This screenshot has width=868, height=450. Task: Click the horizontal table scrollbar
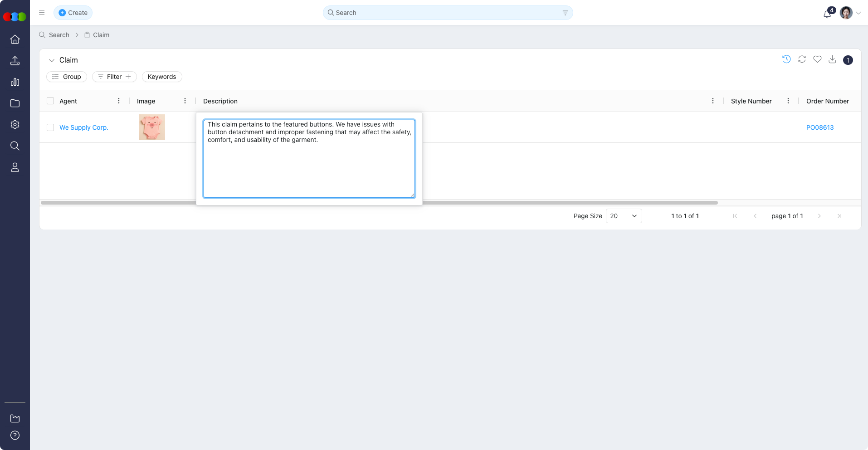click(x=567, y=203)
